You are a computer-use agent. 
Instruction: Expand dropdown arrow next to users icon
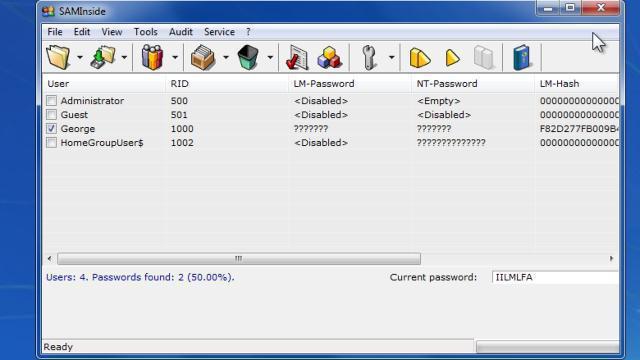[175, 57]
